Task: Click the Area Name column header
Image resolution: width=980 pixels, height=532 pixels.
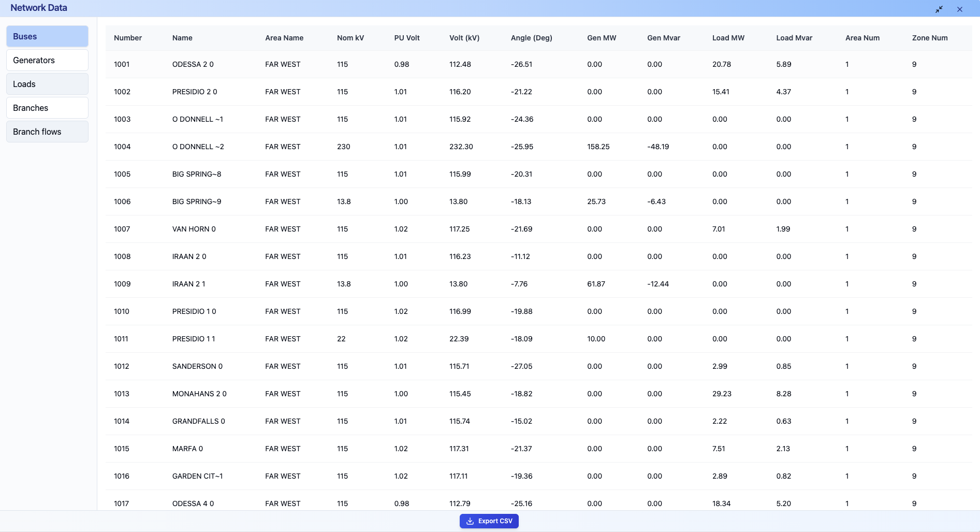Action: click(284, 38)
